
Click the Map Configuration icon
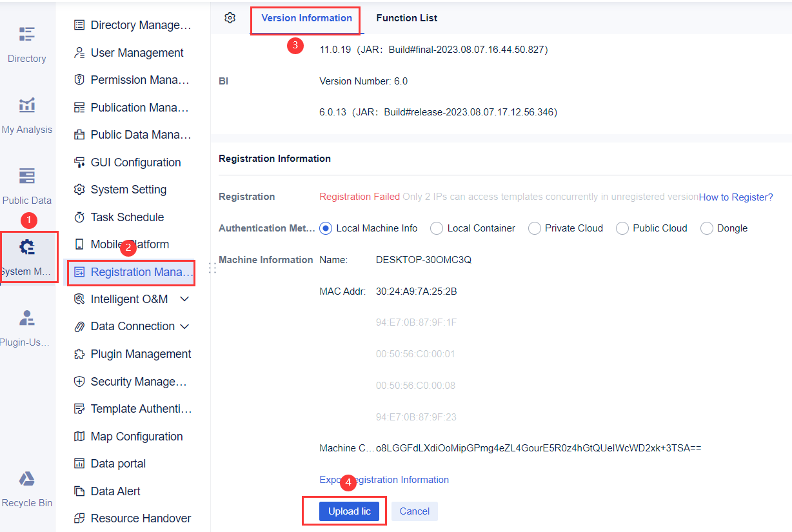pyautogui.click(x=79, y=436)
